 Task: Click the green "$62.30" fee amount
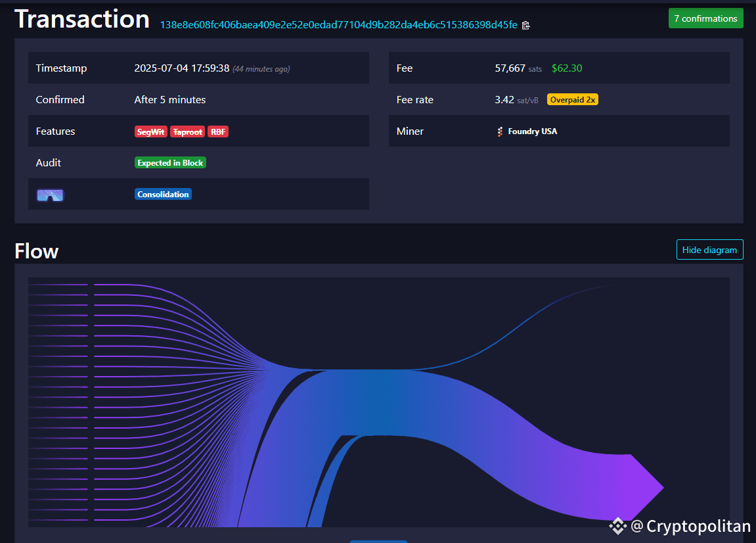coord(566,68)
